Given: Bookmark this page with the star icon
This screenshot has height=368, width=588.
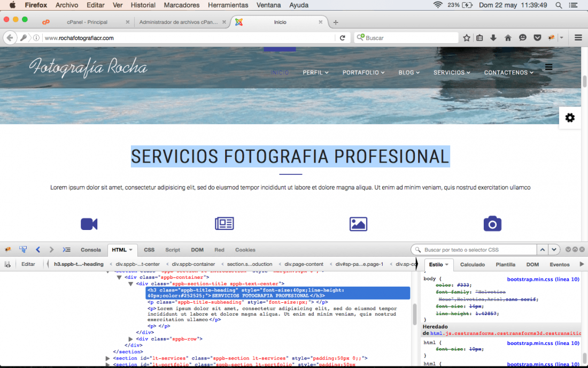Looking at the screenshot, I should click(467, 38).
